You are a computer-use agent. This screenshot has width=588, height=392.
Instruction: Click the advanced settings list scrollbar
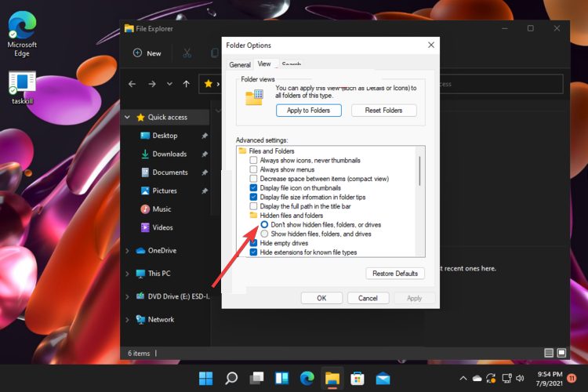pos(419,171)
